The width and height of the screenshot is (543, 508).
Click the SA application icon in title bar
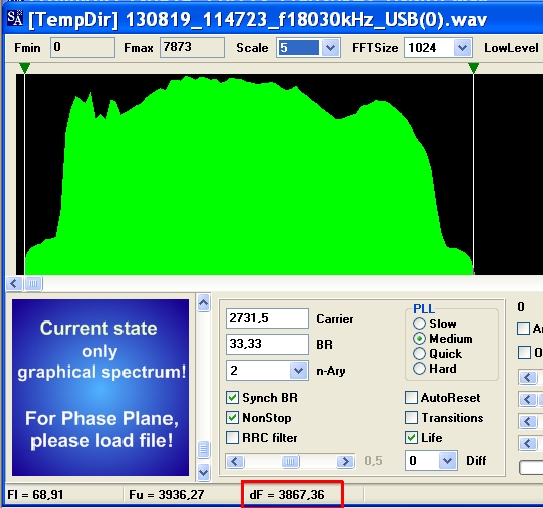pos(15,18)
